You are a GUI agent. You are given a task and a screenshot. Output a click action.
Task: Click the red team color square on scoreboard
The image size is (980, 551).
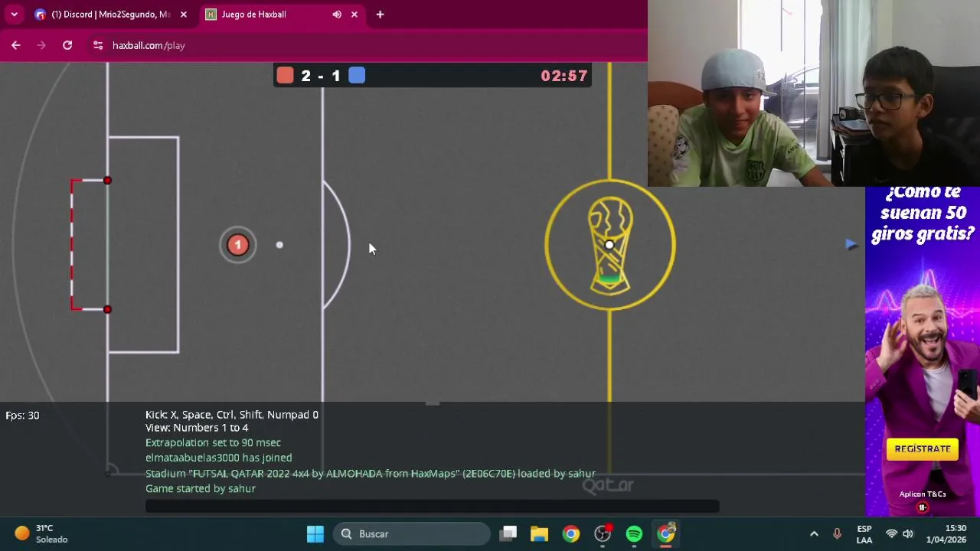click(x=285, y=75)
